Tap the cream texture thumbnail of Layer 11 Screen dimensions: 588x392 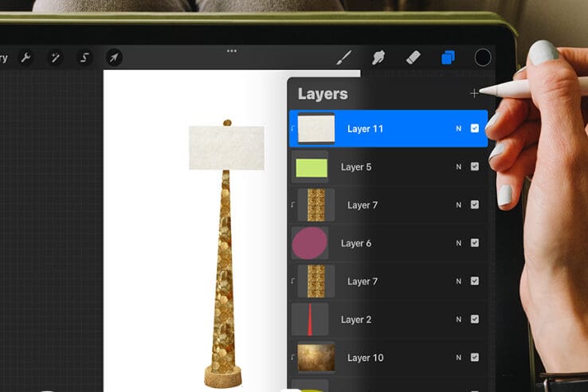tap(316, 128)
